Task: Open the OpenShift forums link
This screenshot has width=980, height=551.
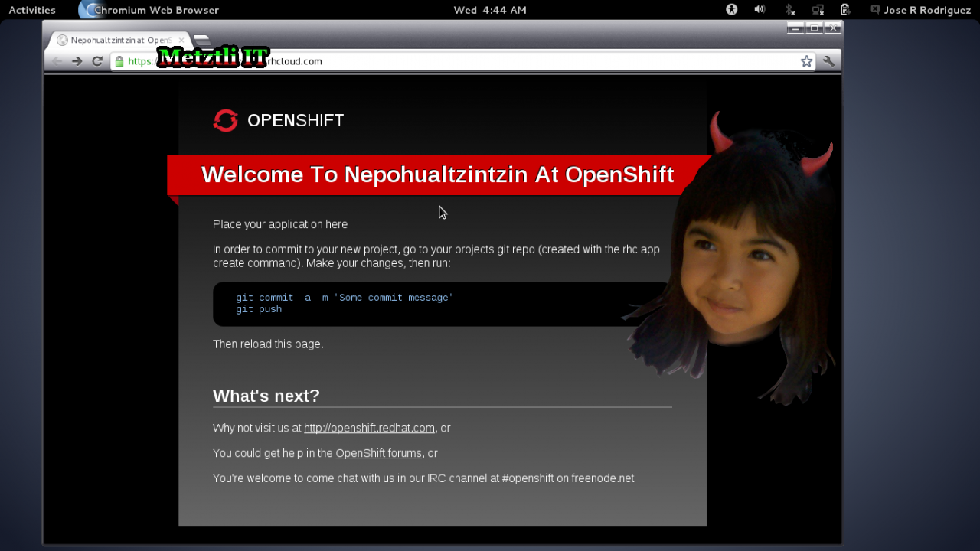Action: click(378, 453)
